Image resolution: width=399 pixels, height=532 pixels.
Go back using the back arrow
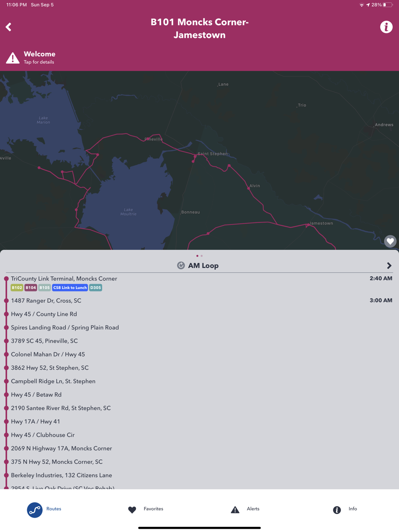coord(8,27)
